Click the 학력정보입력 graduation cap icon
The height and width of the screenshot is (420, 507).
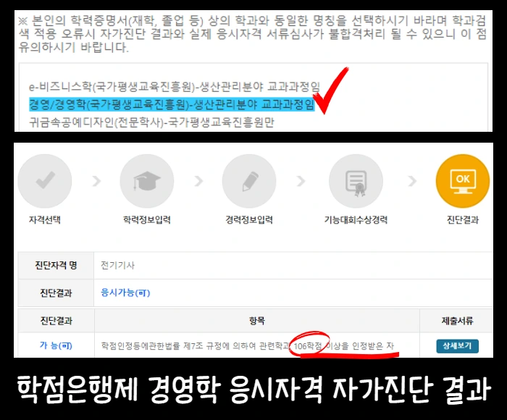point(147,181)
